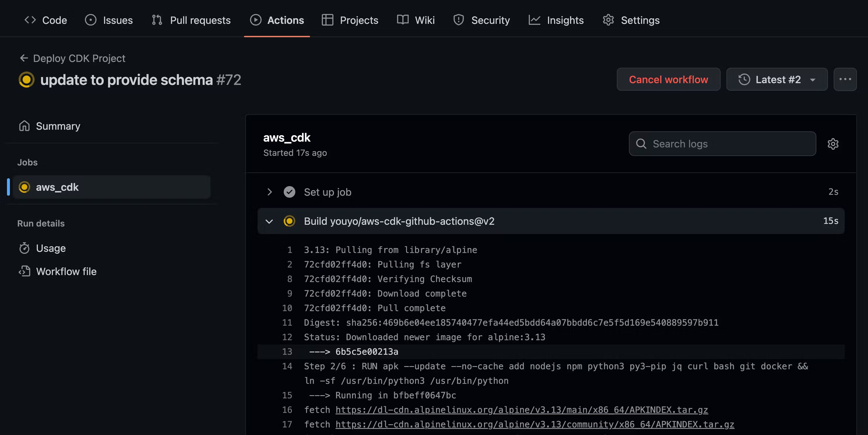
Task: Click the 'Started 17s ago' text
Action: point(295,153)
